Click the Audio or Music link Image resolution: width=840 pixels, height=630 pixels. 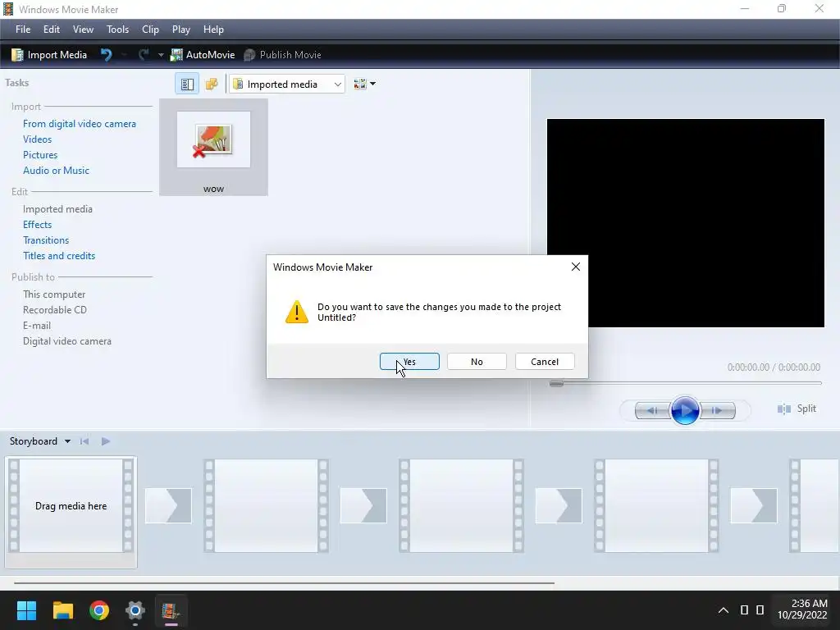(57, 171)
